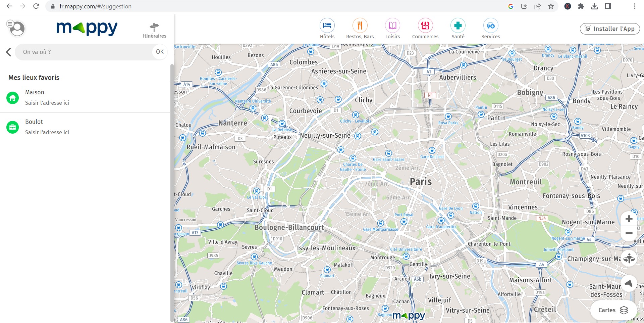Click the Santé category icon

coord(458,26)
